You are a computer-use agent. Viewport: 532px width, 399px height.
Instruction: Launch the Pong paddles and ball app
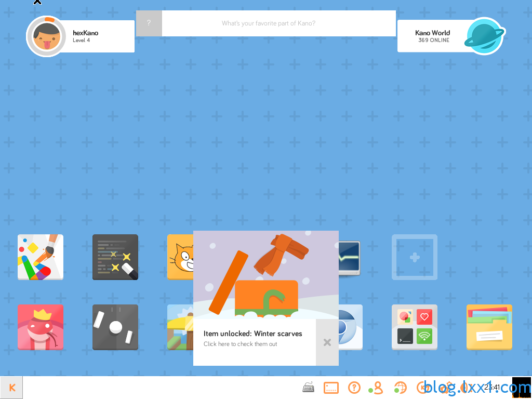[115, 327]
